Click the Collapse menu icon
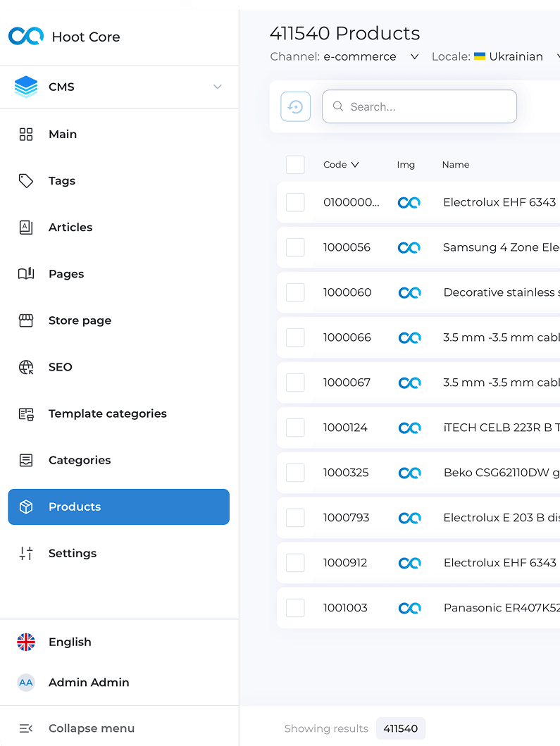The image size is (560, 746). coord(25,728)
